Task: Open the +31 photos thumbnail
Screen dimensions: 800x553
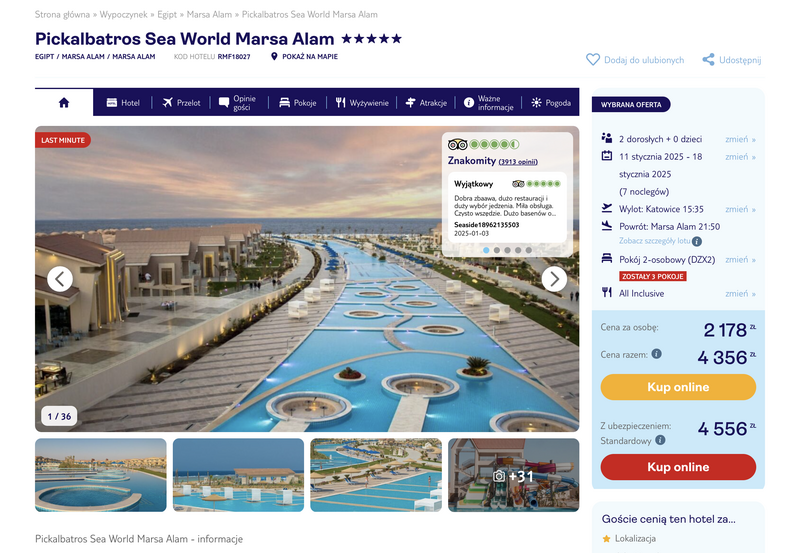Action: (514, 475)
